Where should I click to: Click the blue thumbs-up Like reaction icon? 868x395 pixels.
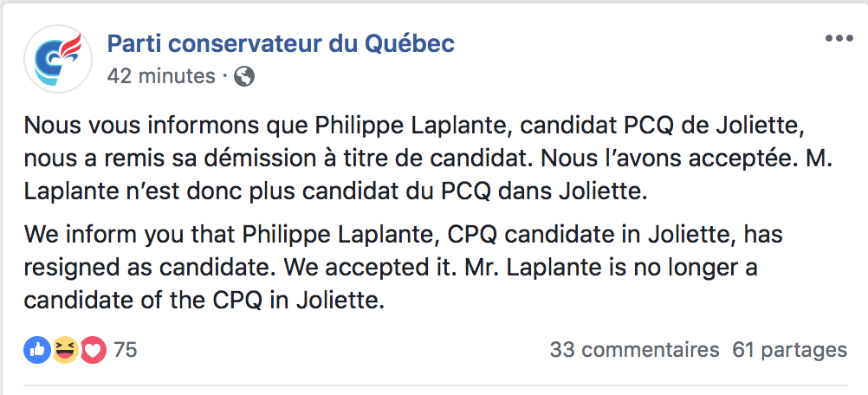coord(37,350)
